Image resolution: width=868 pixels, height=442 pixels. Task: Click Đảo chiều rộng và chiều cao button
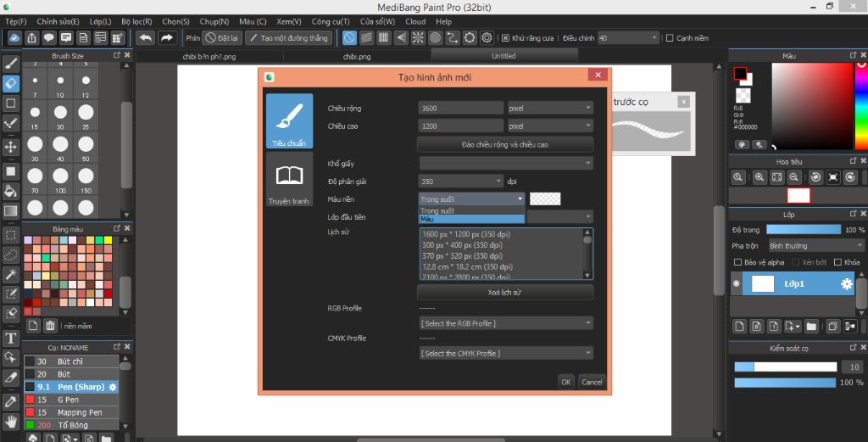tap(505, 144)
